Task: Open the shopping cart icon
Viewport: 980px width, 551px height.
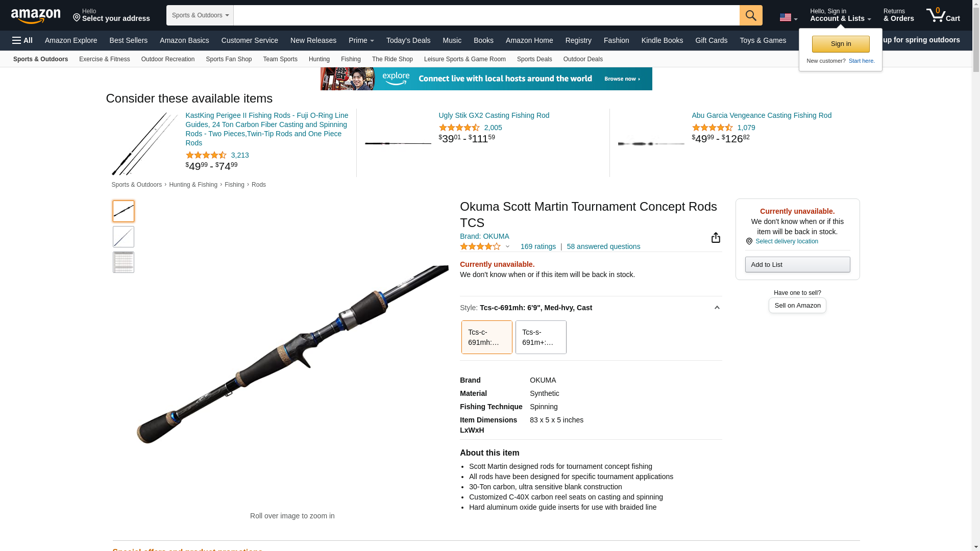Action: (x=943, y=15)
